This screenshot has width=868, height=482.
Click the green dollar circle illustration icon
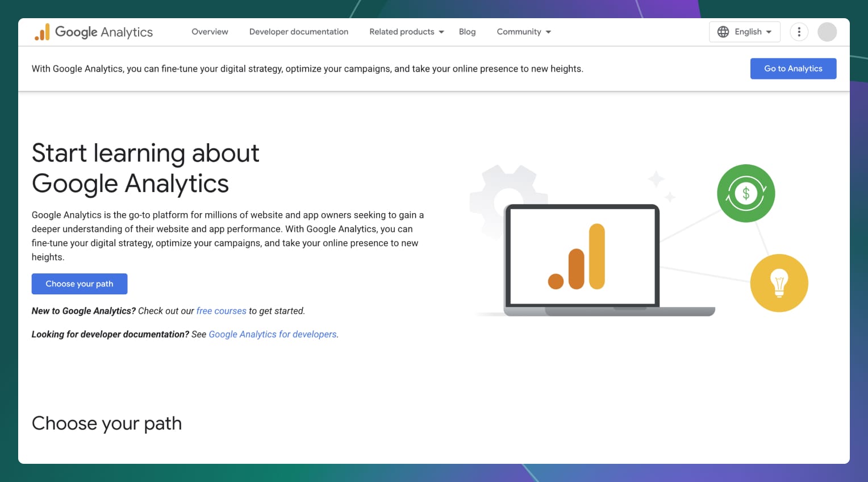(746, 193)
